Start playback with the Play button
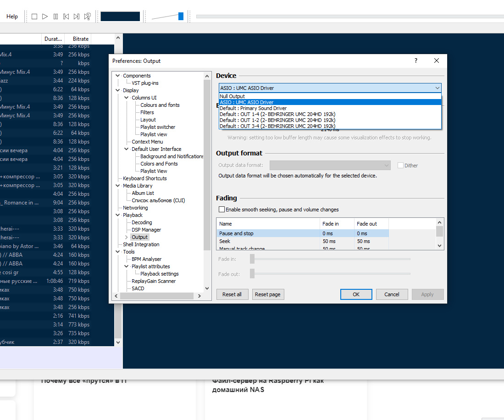This screenshot has height=420, width=504. point(45,17)
